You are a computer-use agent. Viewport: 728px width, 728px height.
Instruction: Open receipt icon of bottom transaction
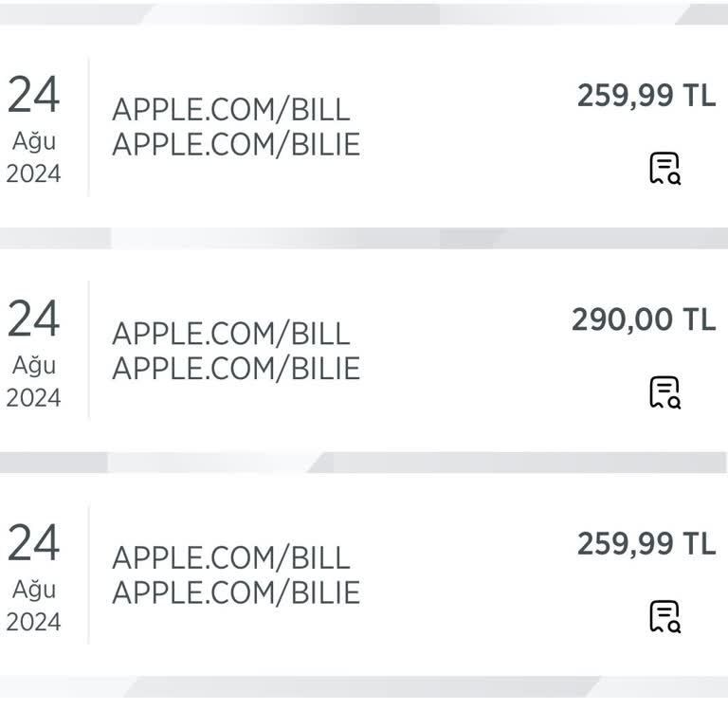click(664, 616)
